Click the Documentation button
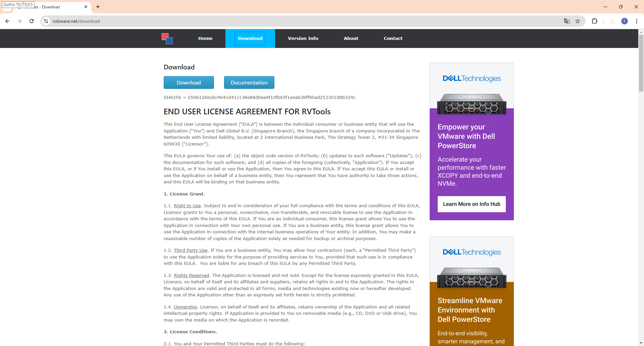 (249, 82)
